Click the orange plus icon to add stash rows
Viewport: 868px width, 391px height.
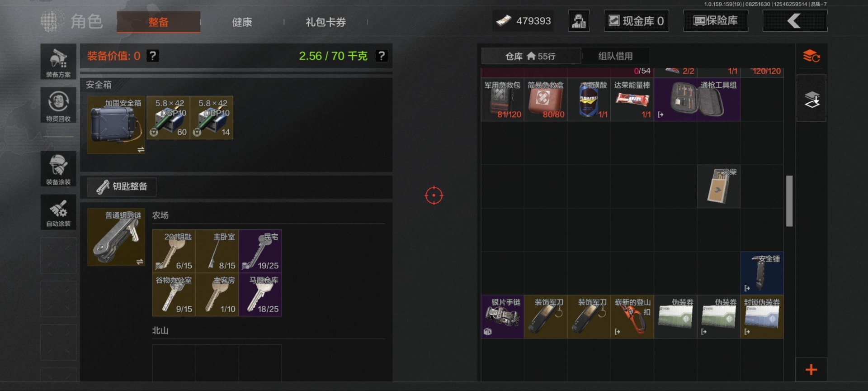(811, 370)
